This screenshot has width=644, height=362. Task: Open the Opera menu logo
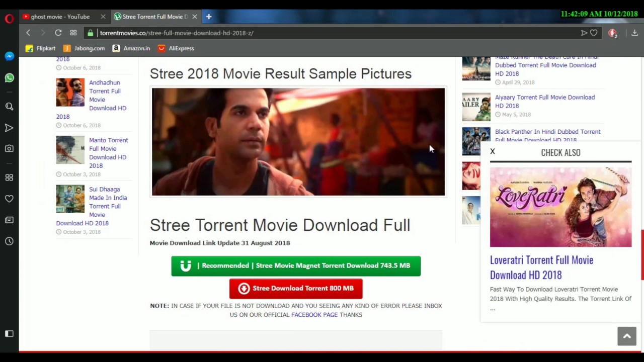[x=9, y=19]
